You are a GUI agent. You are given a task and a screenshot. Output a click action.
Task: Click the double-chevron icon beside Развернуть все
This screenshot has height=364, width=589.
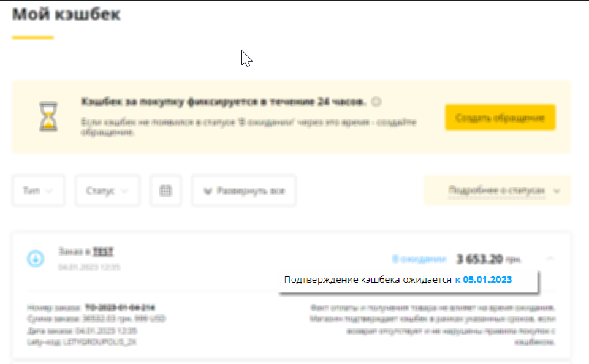[207, 192]
